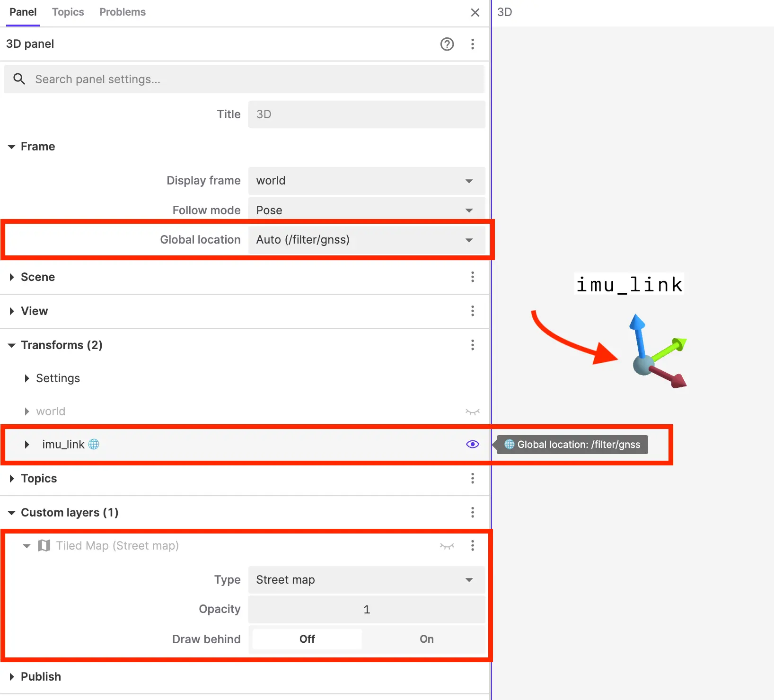
Task: Open the Display frame dropdown
Action: click(366, 181)
